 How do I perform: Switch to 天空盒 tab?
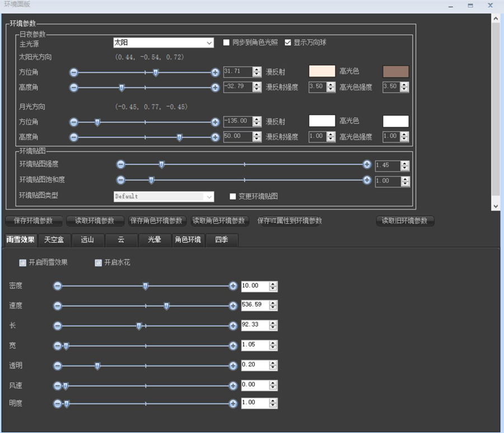point(54,240)
